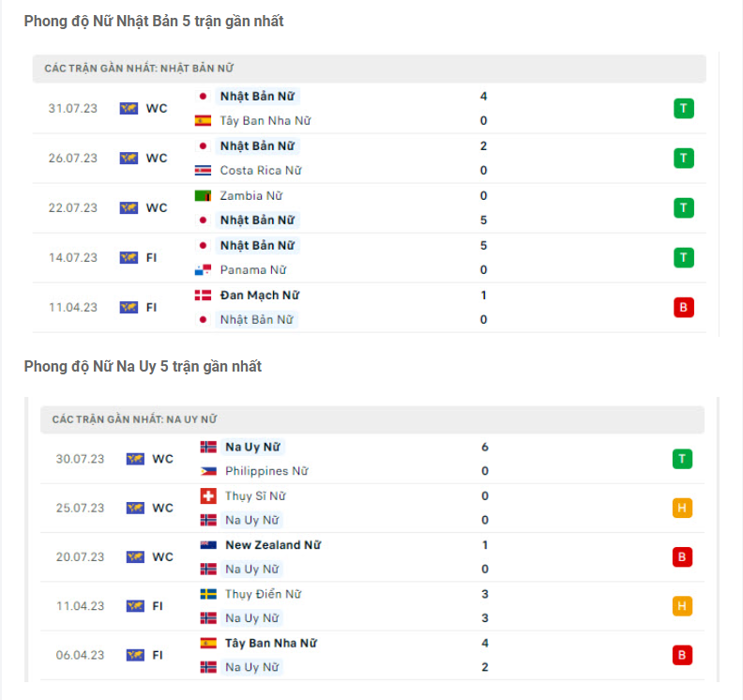This screenshot has width=743, height=700.
Task: Click the Costa Rica flag icon
Action: [x=203, y=171]
